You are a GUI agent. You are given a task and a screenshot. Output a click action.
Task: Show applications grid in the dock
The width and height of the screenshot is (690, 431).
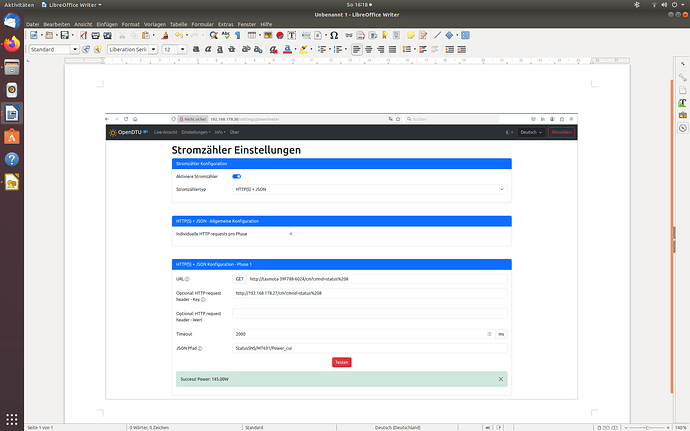(12, 419)
